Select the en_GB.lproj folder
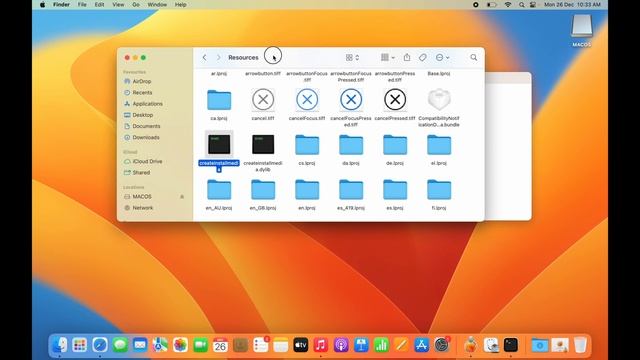 [x=263, y=190]
